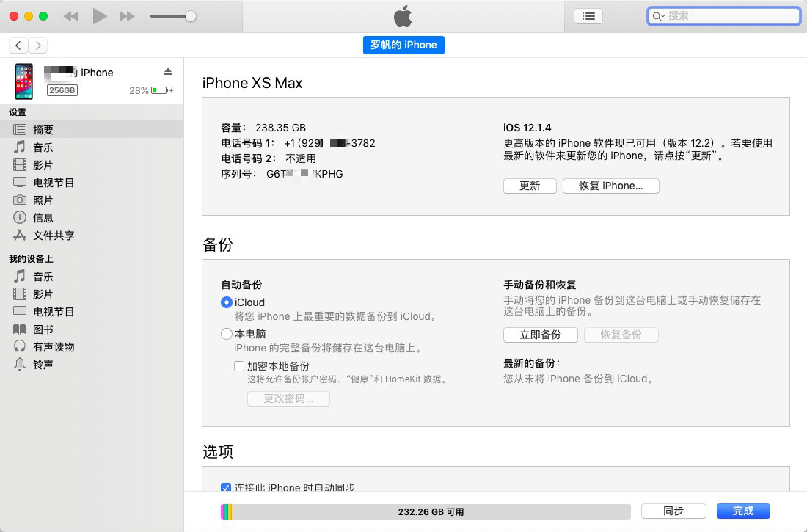
Task: Click the 恢复 iPhone... button
Action: click(x=611, y=186)
